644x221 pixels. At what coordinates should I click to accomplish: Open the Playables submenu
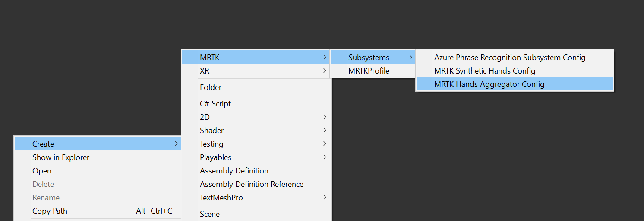pos(256,157)
